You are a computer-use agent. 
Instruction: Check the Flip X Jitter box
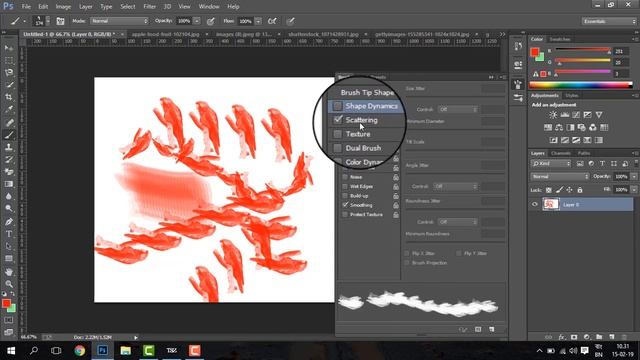407,253
